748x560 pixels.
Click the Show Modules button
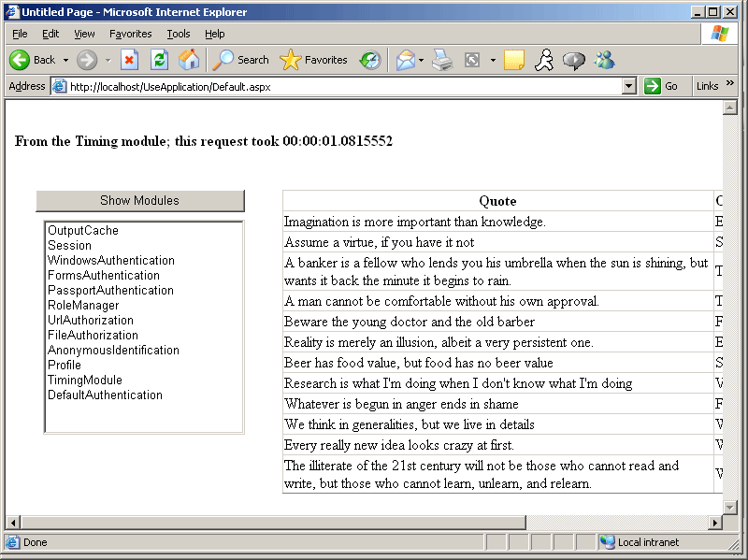coord(140,201)
